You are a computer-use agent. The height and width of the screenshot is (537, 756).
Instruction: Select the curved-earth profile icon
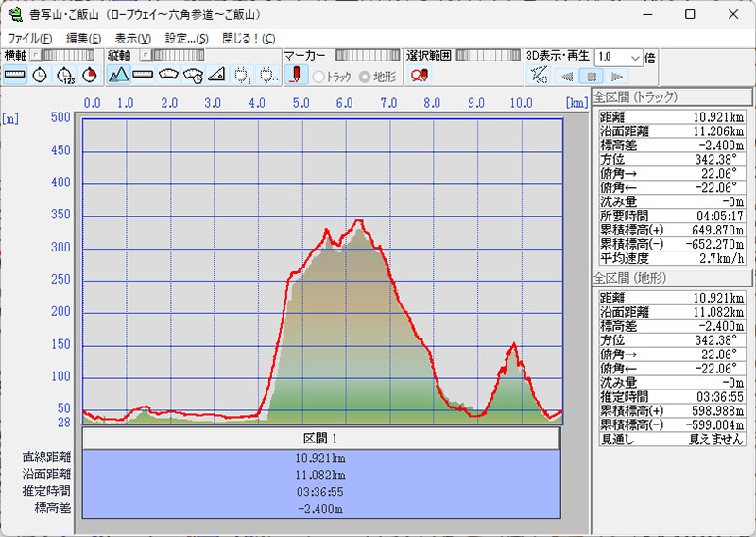pyautogui.click(x=168, y=75)
